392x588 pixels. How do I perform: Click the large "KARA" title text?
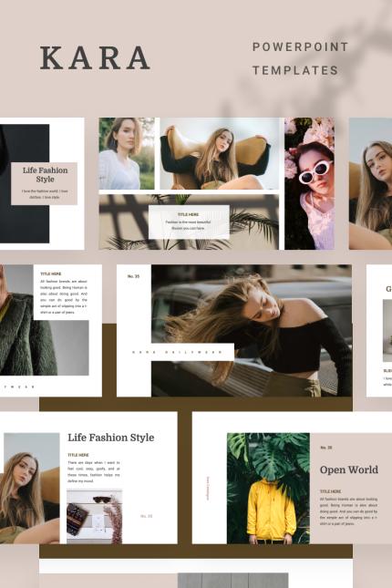tap(95, 58)
